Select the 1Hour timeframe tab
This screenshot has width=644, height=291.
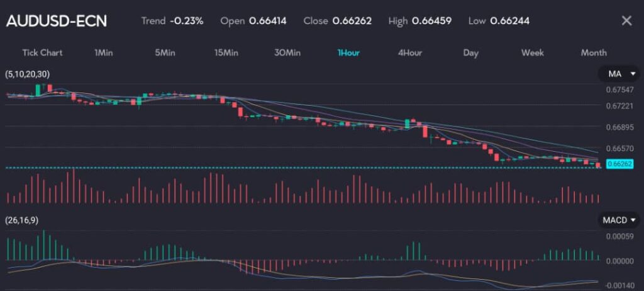click(348, 53)
